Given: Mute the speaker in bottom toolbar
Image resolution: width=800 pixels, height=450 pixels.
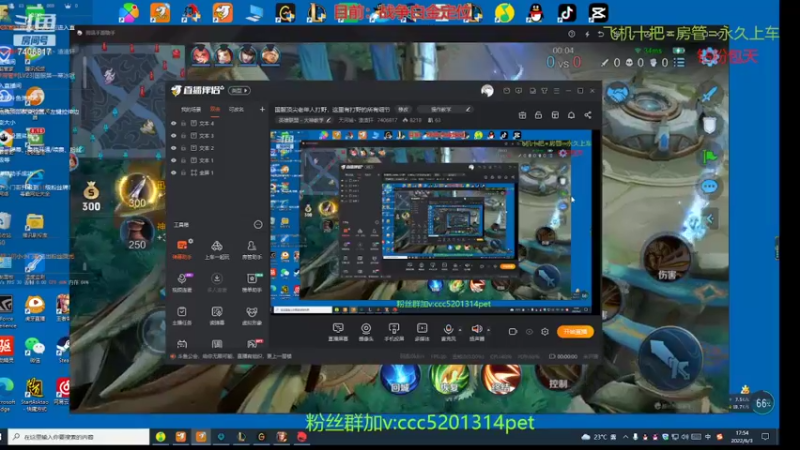Looking at the screenshot, I should coord(477,331).
